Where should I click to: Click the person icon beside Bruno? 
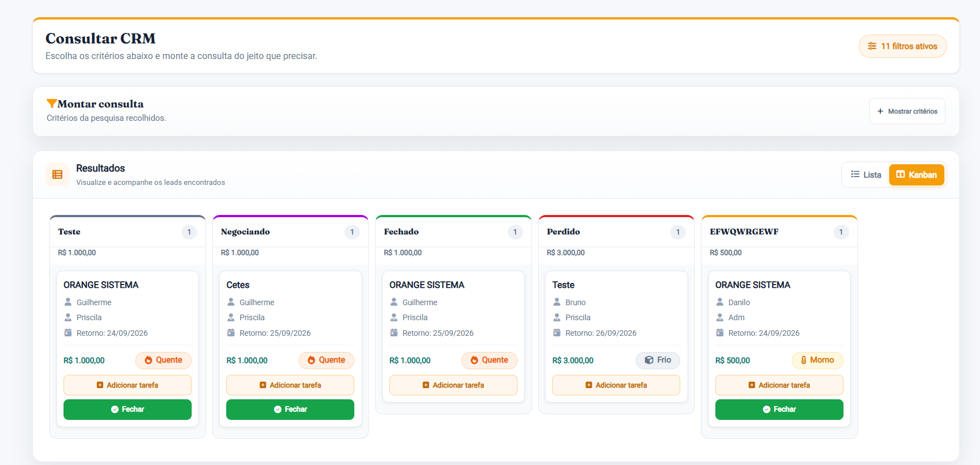[557, 302]
